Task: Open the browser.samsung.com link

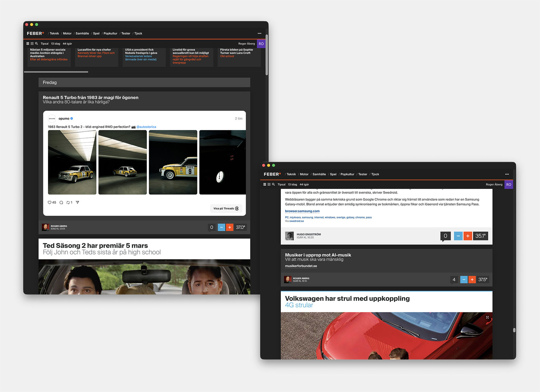Action: 302,211
